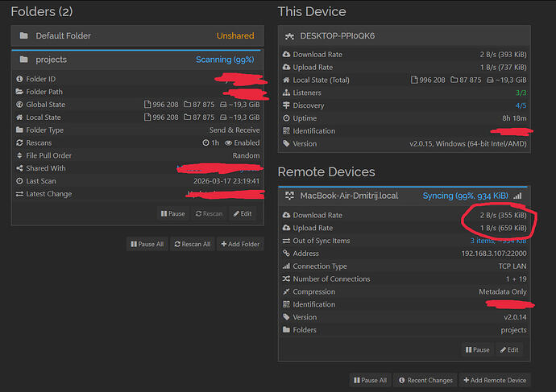Click the signal strength icon on MacBook-Air header

click(x=518, y=196)
